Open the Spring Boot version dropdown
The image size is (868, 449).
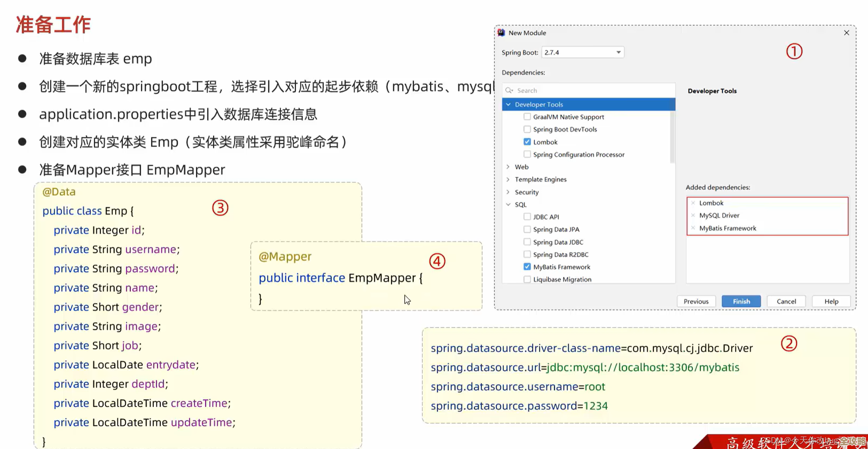[618, 52]
